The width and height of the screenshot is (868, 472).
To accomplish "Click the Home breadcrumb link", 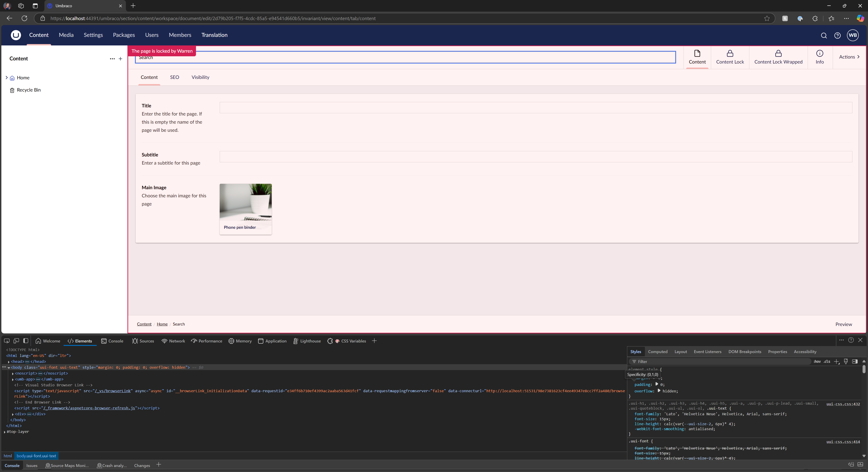I will tap(162, 324).
